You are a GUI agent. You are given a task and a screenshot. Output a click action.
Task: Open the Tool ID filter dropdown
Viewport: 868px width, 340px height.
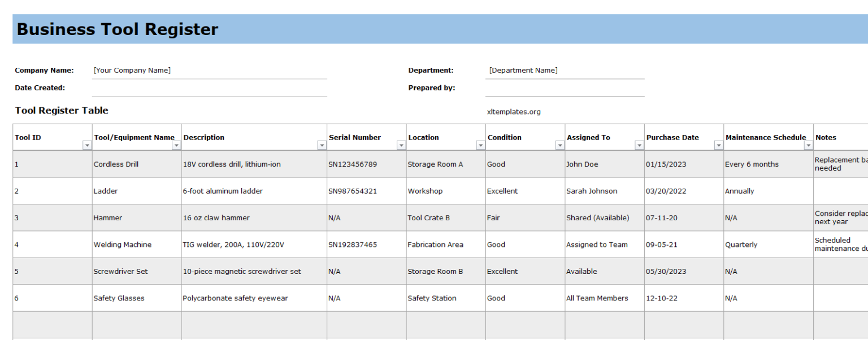[88, 145]
